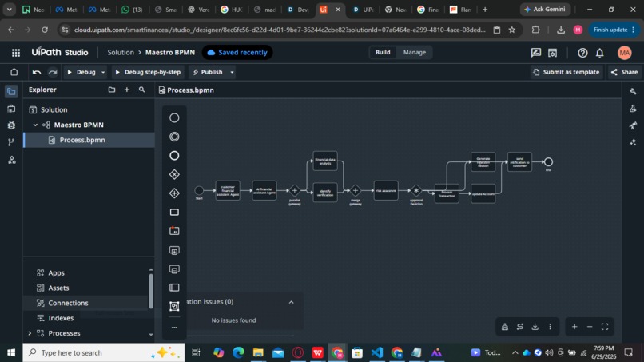The width and height of the screenshot is (644, 362).
Task: Click the Share button
Action: tap(624, 72)
